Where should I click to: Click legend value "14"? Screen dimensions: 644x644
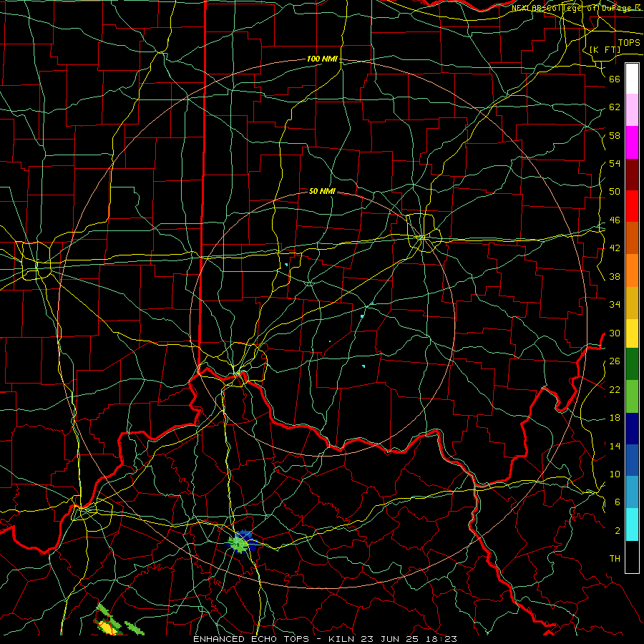coord(615,446)
